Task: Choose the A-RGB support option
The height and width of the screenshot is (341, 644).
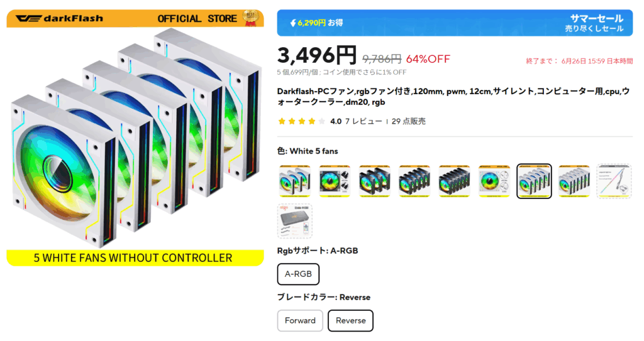Action: tap(298, 274)
